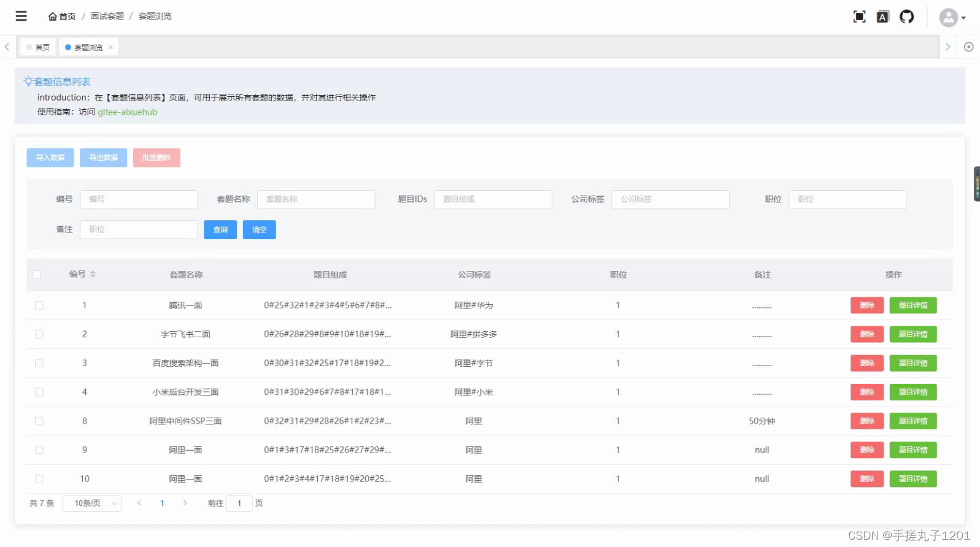Click the 清空 reset button
The width and height of the screenshot is (980, 547).
[x=260, y=229]
